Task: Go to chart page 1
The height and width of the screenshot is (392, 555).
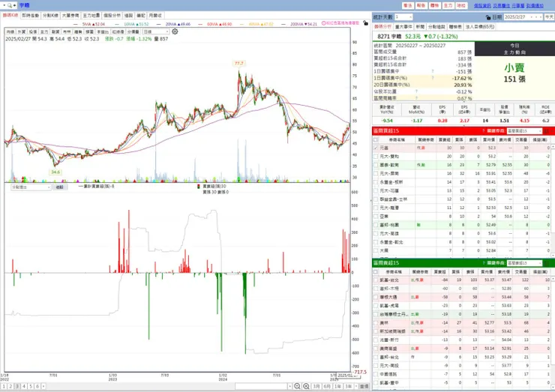Action: tap(4, 386)
